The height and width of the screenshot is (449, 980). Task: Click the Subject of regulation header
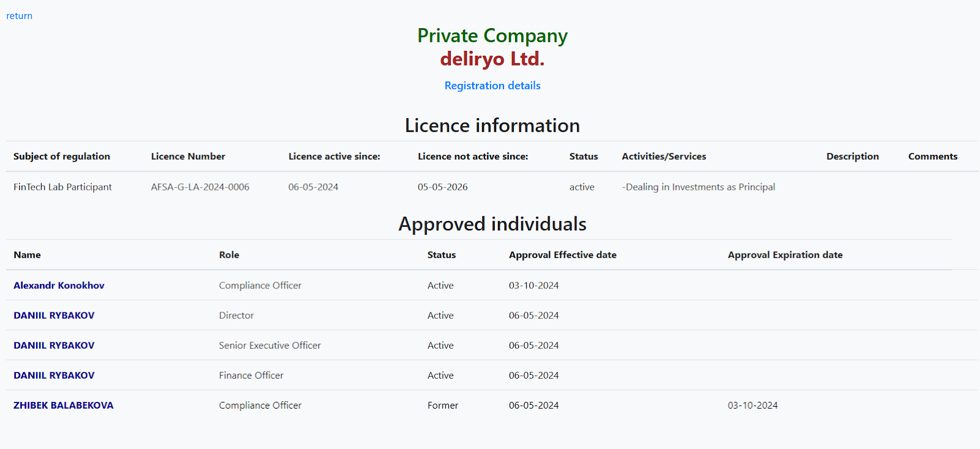point(62,156)
